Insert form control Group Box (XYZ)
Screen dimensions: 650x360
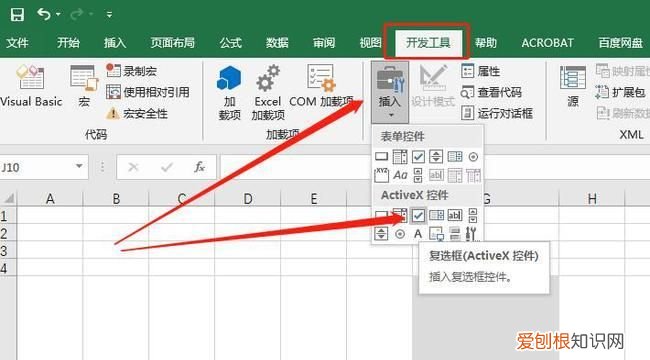point(381,175)
